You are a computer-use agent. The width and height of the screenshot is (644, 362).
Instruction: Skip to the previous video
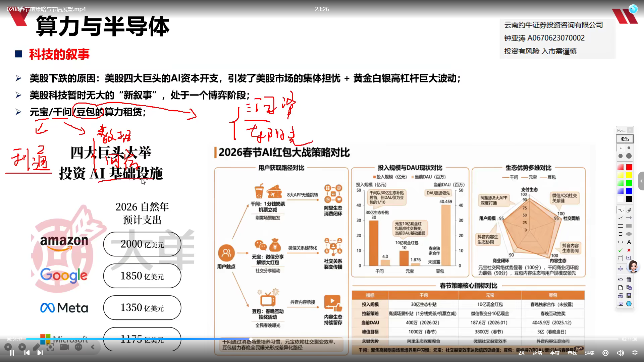click(x=27, y=353)
